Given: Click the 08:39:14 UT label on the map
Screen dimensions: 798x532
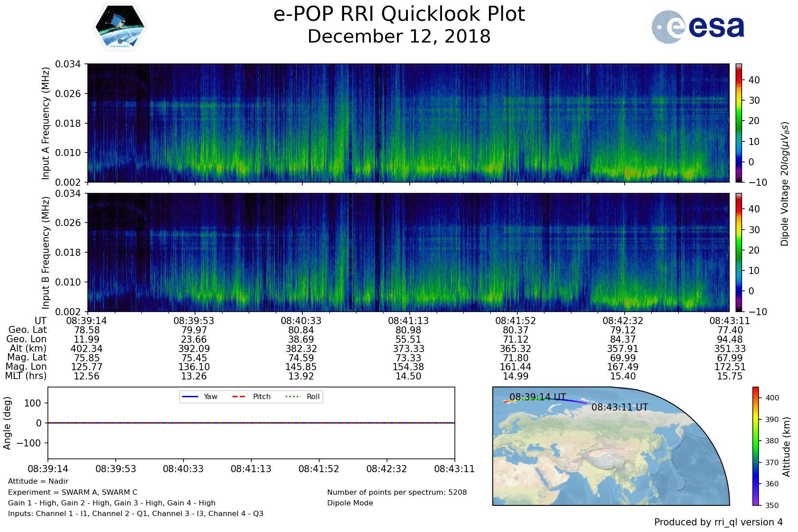Looking at the screenshot, I should [537, 397].
